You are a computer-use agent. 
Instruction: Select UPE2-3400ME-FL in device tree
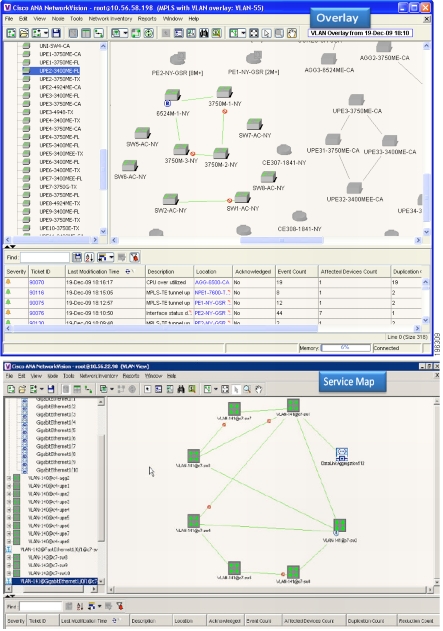[59, 71]
